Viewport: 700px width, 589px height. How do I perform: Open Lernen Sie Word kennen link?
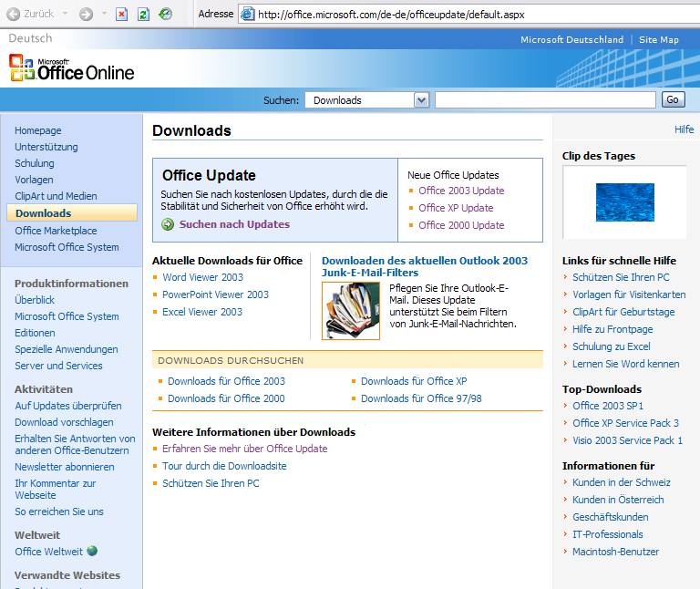(x=626, y=364)
